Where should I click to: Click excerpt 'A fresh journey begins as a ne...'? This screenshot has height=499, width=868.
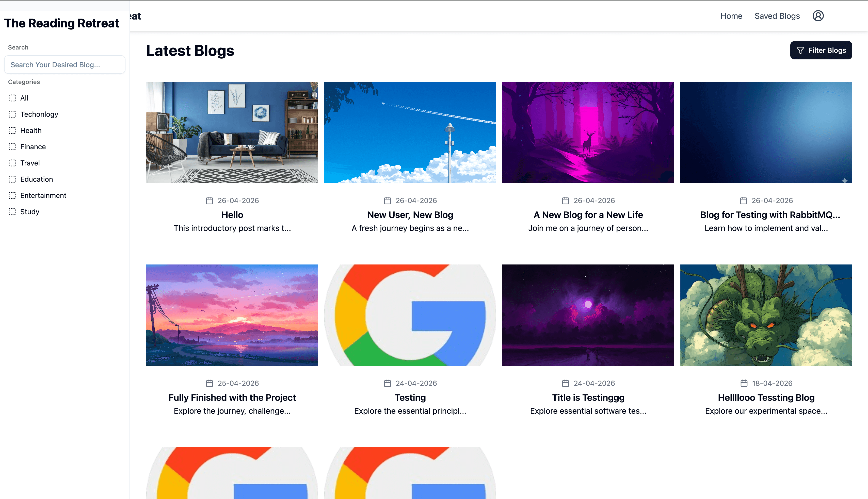click(x=410, y=228)
